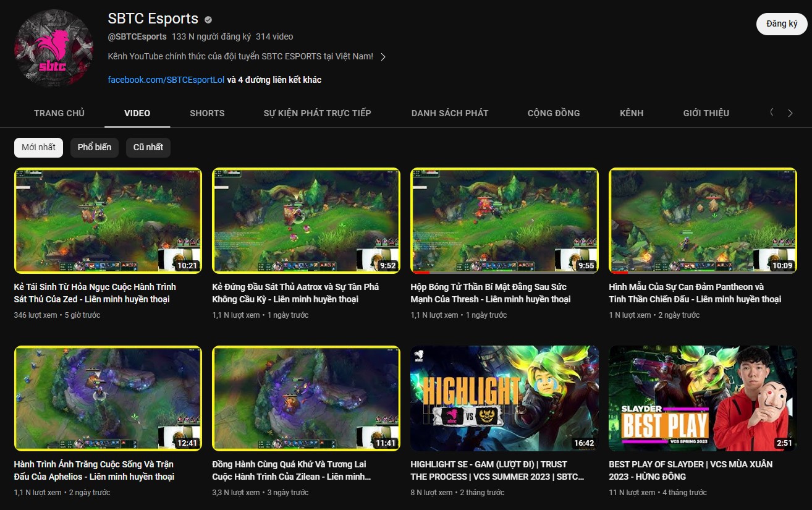
Task: Click the SBTC Esports channel avatar
Action: coord(53,48)
